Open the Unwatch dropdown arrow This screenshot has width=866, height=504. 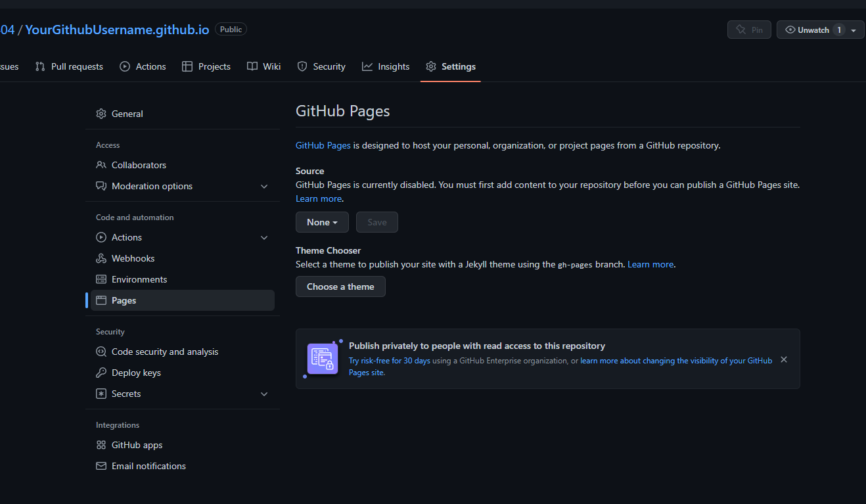click(x=854, y=30)
